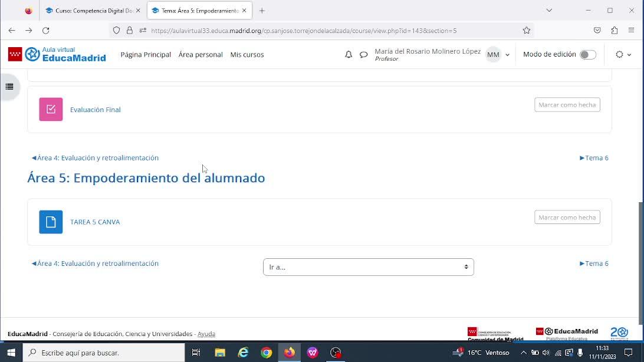
Task: Open a new browser tab
Action: point(262,11)
